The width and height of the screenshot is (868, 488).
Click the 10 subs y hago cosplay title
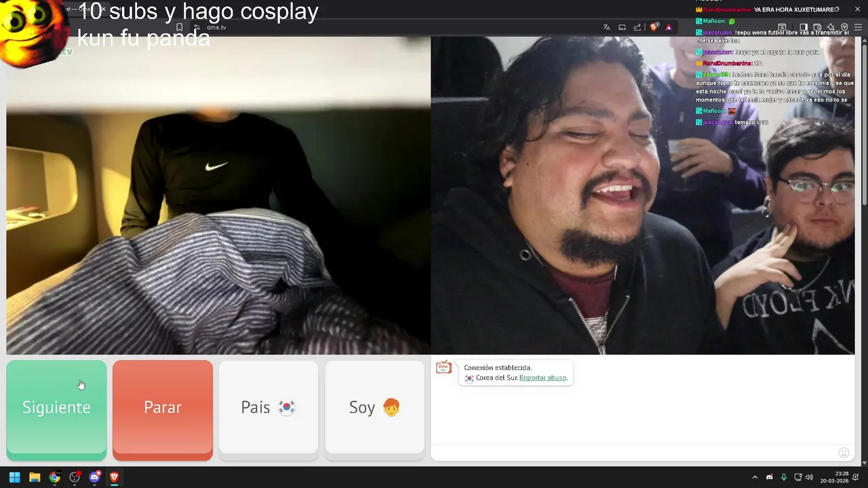(198, 12)
